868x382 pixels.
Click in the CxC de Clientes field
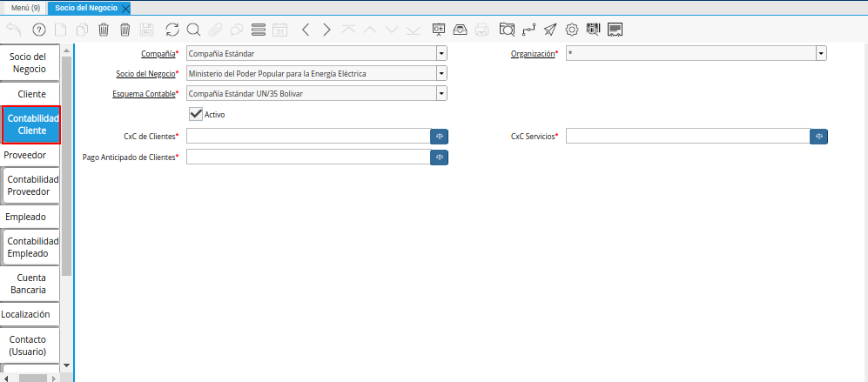tap(308, 137)
